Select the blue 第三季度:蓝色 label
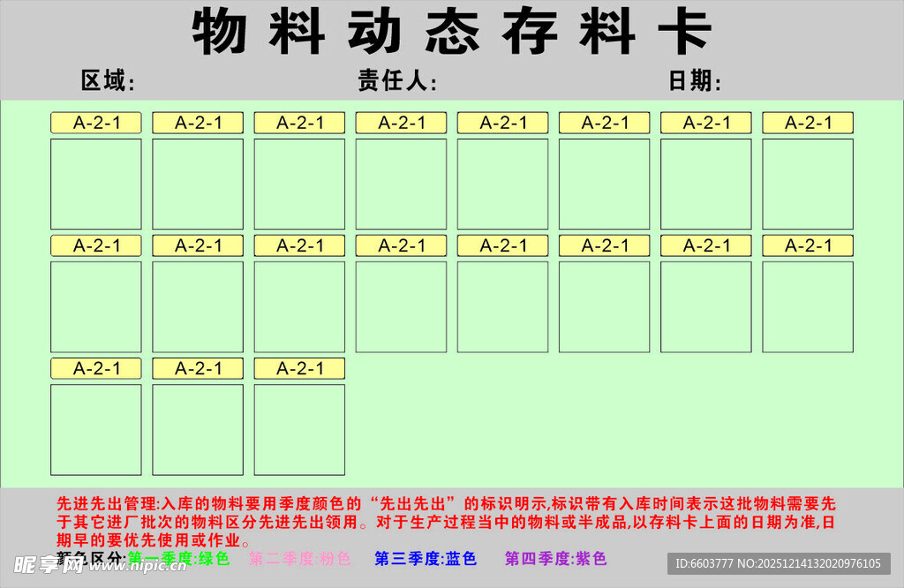Image resolution: width=904 pixels, height=588 pixels. pyautogui.click(x=426, y=560)
